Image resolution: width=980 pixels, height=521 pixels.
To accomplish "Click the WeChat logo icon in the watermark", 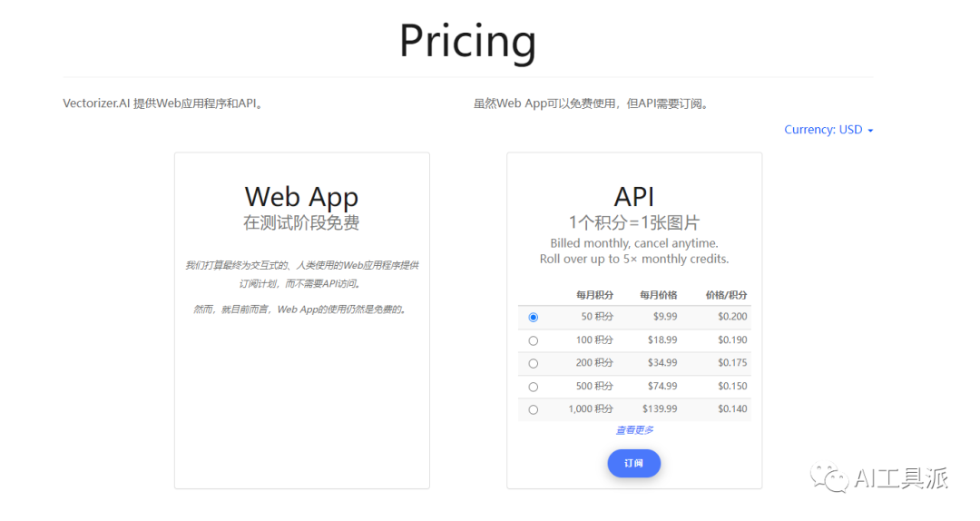I will click(830, 477).
